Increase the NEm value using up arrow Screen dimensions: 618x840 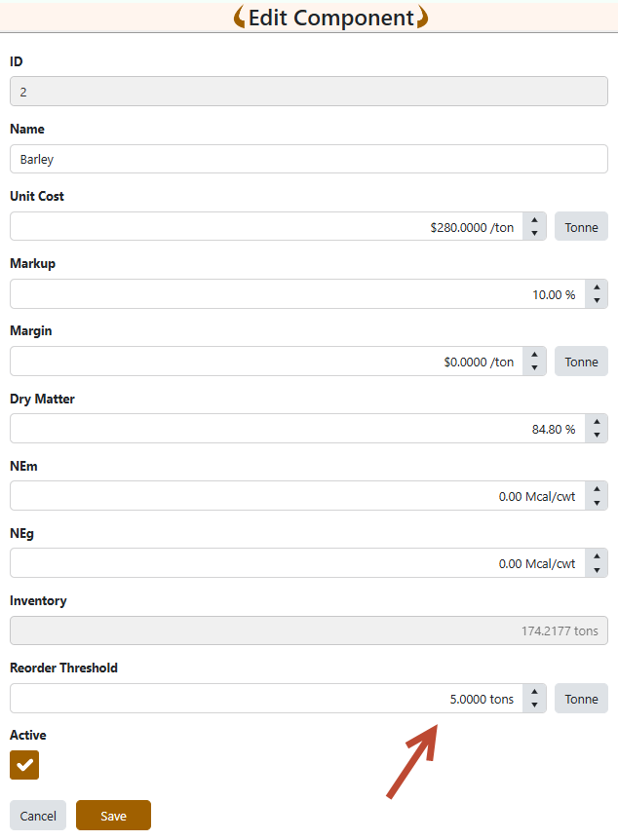597,489
